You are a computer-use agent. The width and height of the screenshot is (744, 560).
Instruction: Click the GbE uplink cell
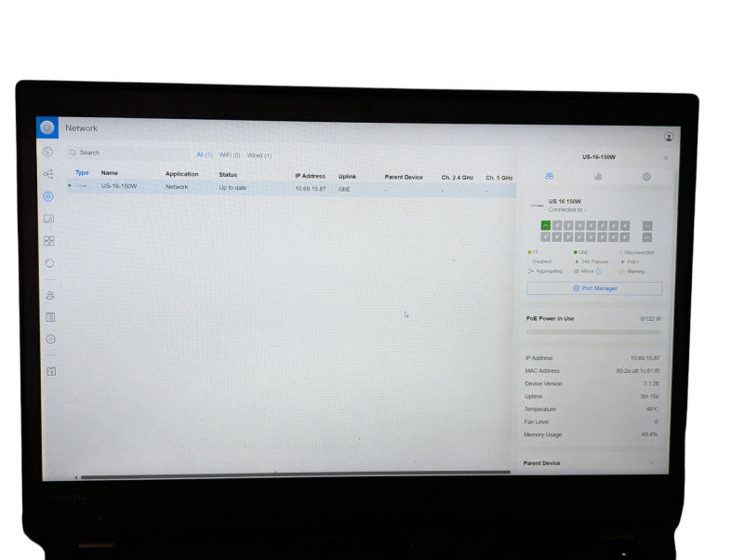coord(344,189)
